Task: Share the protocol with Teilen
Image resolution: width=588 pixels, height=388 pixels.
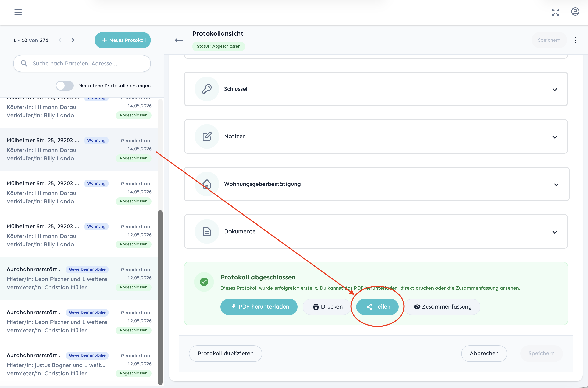Action: pos(377,307)
